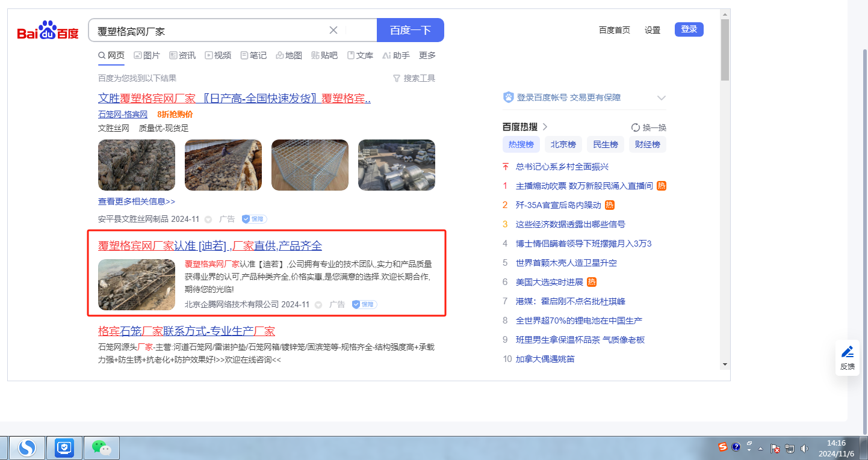
Task: Click the Baidu logo
Action: tap(48, 30)
